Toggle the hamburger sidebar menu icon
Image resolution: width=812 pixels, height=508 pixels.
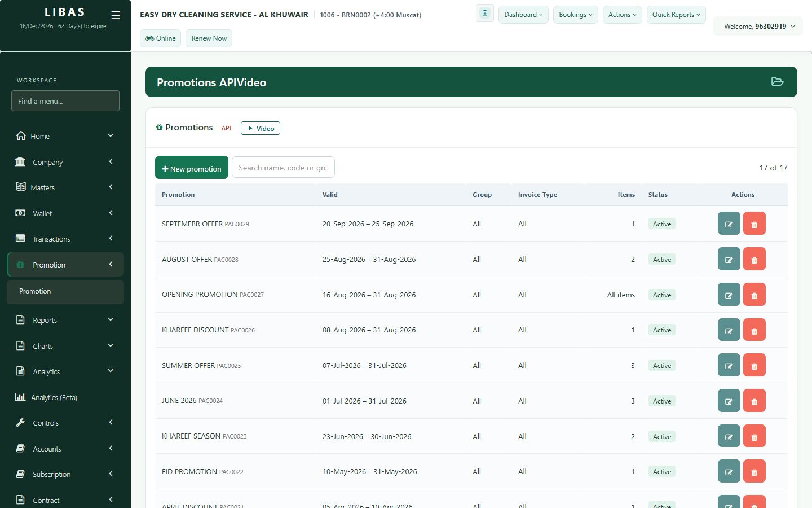click(x=116, y=15)
